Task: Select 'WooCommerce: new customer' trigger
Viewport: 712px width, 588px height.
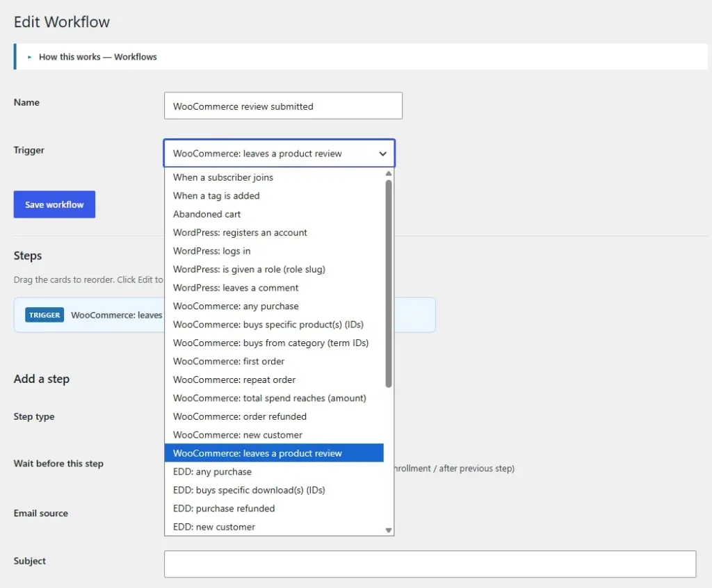Action: [274, 435]
